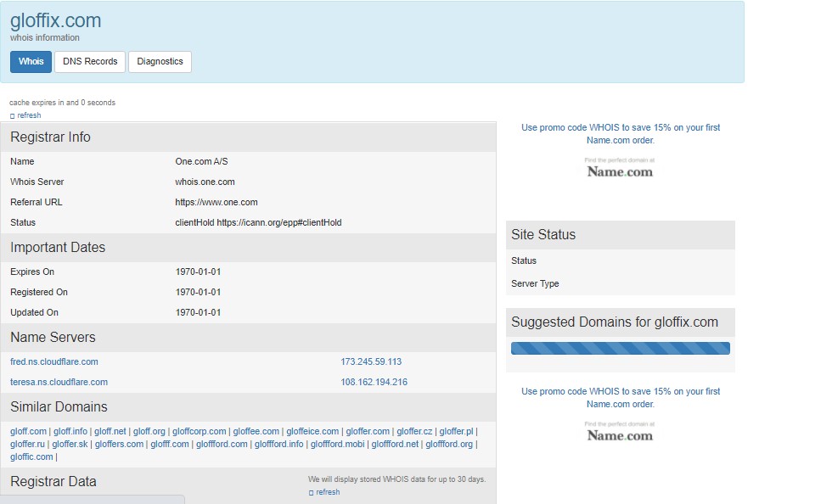Open similar domain gloff.net
The height and width of the screenshot is (504, 821).
[x=110, y=431]
